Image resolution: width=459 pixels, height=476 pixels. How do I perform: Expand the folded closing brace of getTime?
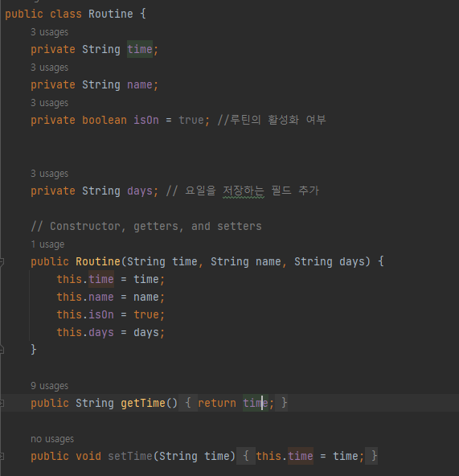(x=281, y=403)
